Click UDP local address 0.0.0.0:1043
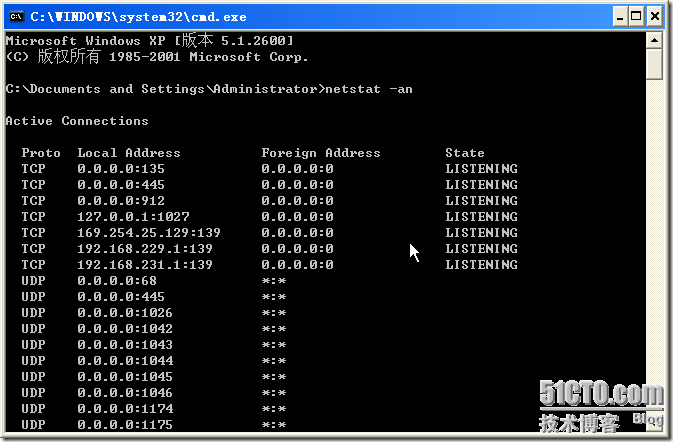673x442 pixels. (x=125, y=345)
